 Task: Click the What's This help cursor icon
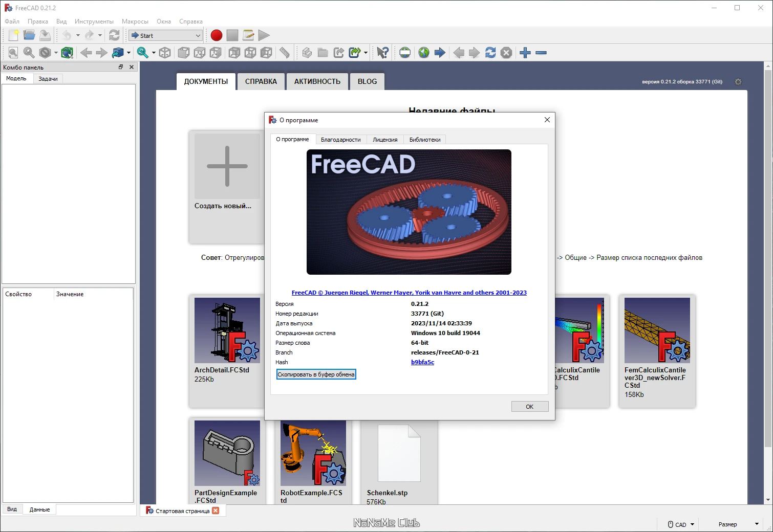click(383, 53)
